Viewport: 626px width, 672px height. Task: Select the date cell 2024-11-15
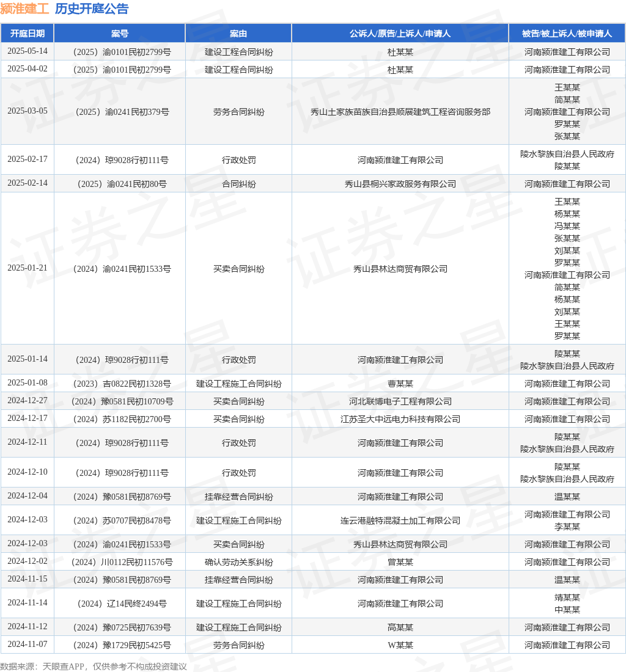[x=28, y=579]
